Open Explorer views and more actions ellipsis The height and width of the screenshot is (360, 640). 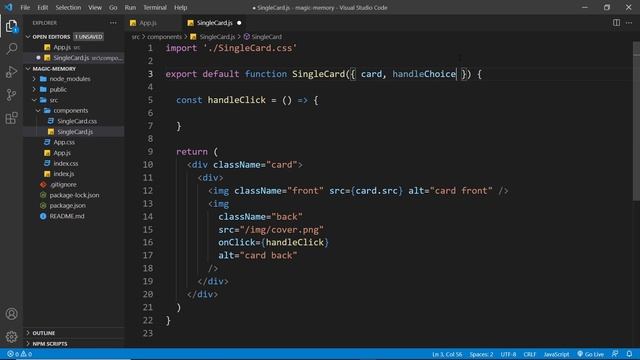[x=113, y=23]
